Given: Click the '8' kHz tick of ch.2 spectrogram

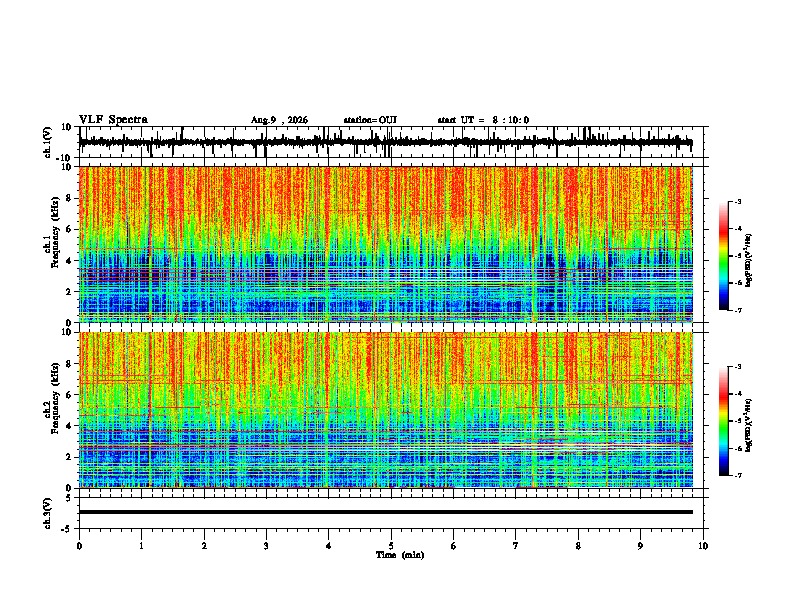Looking at the screenshot, I should tap(69, 364).
